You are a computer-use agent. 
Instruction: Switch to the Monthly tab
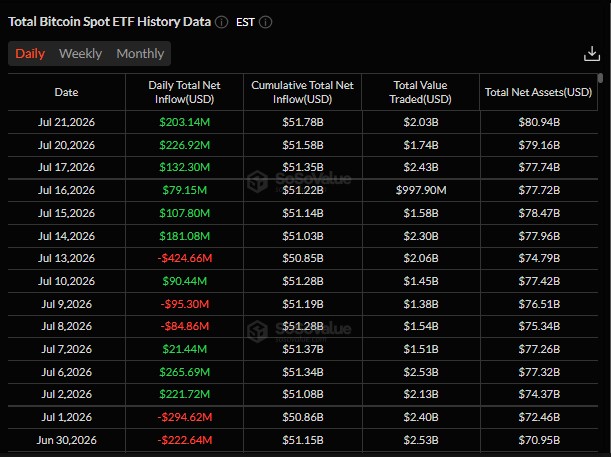(x=140, y=53)
